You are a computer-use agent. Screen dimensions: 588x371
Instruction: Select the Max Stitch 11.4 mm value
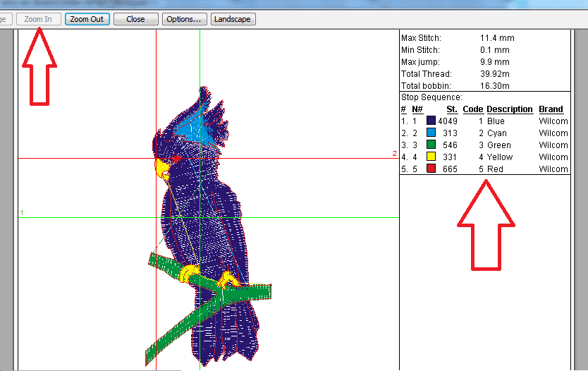point(495,38)
